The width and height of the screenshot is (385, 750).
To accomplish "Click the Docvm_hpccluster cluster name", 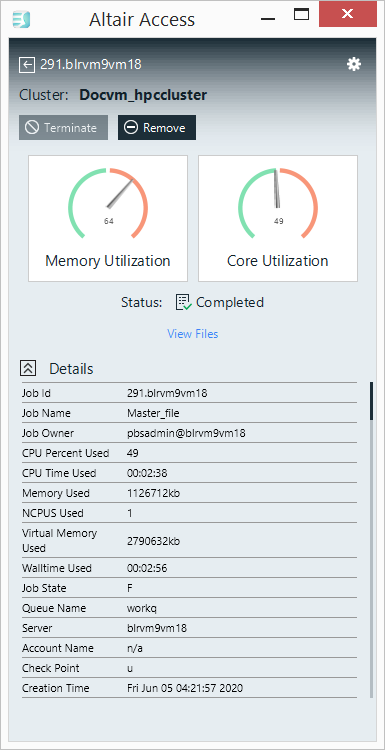I will pyautogui.click(x=143, y=95).
